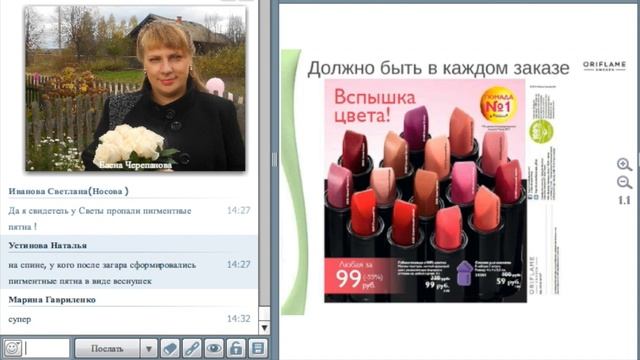Image resolution: width=640 pixels, height=360 pixels.
Task: Open the emoji smiley picker
Action: pos(12,349)
